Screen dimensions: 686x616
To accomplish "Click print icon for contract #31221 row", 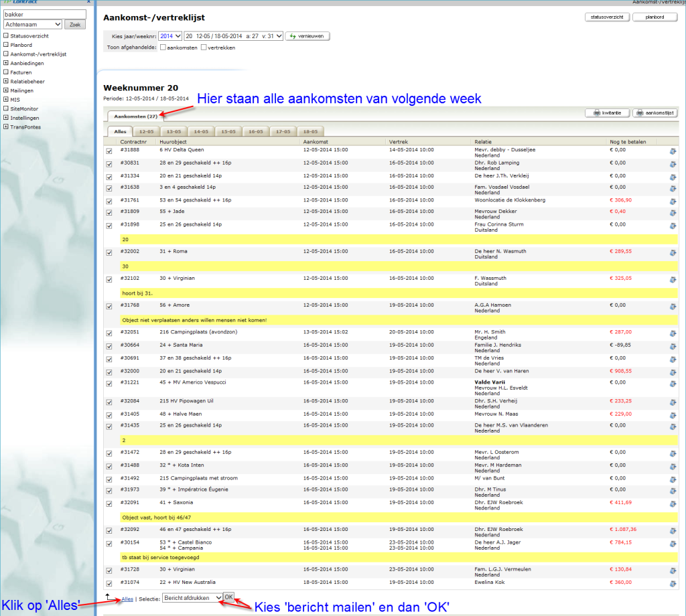I will 672,384.
